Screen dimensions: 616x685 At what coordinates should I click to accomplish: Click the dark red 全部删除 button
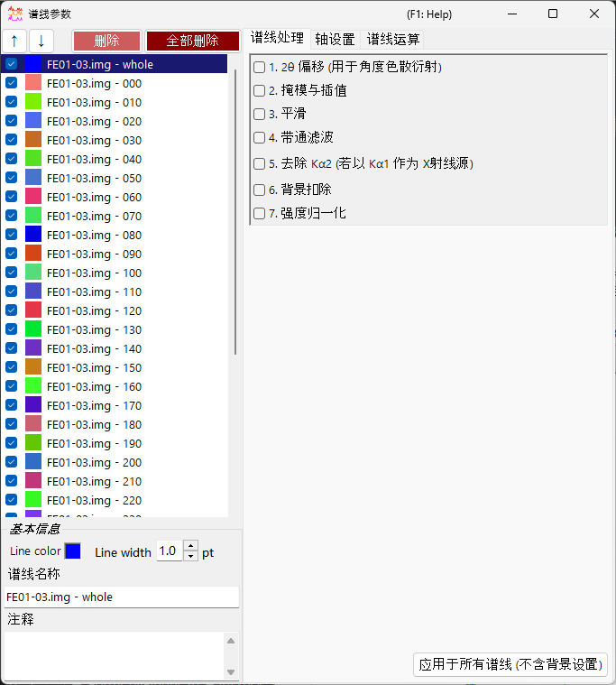[x=192, y=42]
